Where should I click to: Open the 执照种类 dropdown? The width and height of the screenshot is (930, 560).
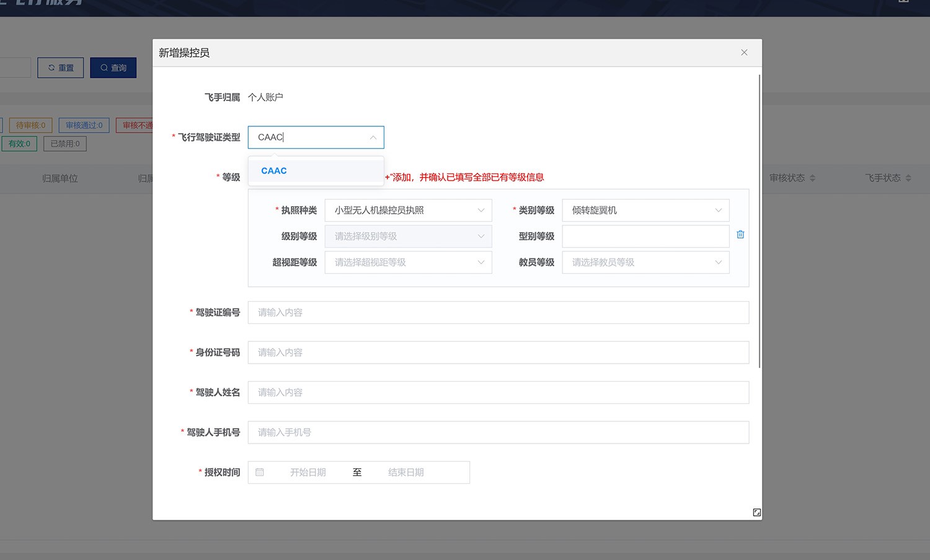tap(408, 211)
